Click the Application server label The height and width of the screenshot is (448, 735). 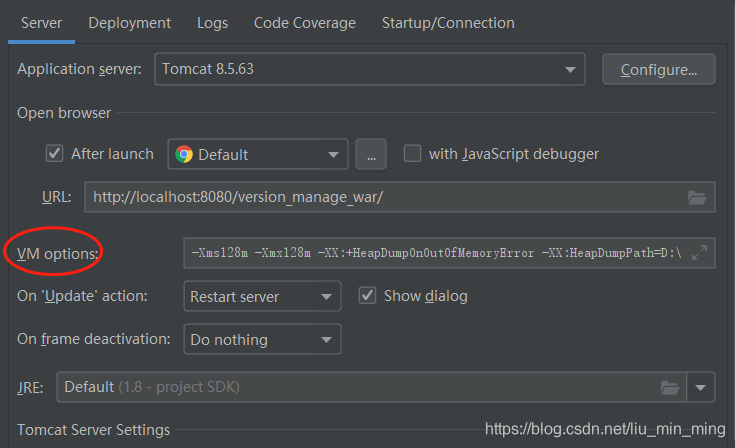coord(79,69)
